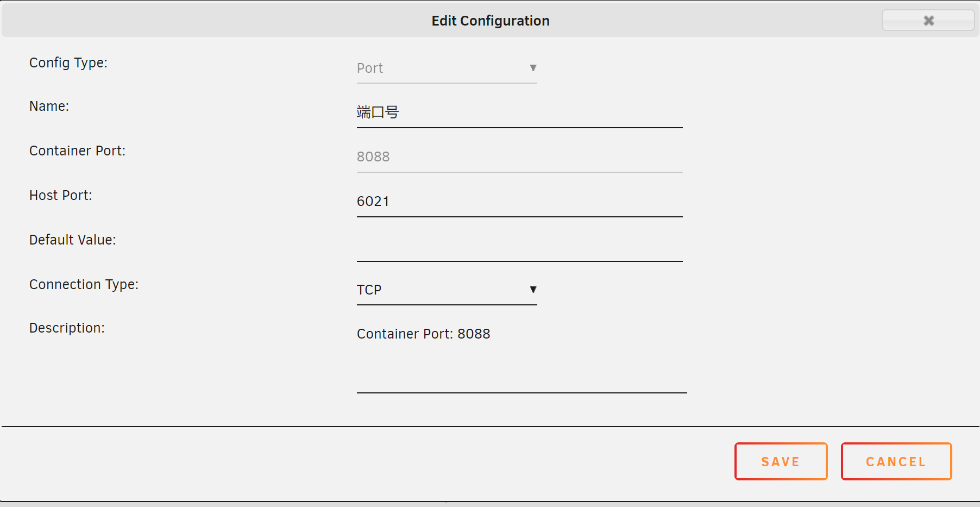980x507 pixels.
Task: Save the configuration changes
Action: pyautogui.click(x=781, y=461)
